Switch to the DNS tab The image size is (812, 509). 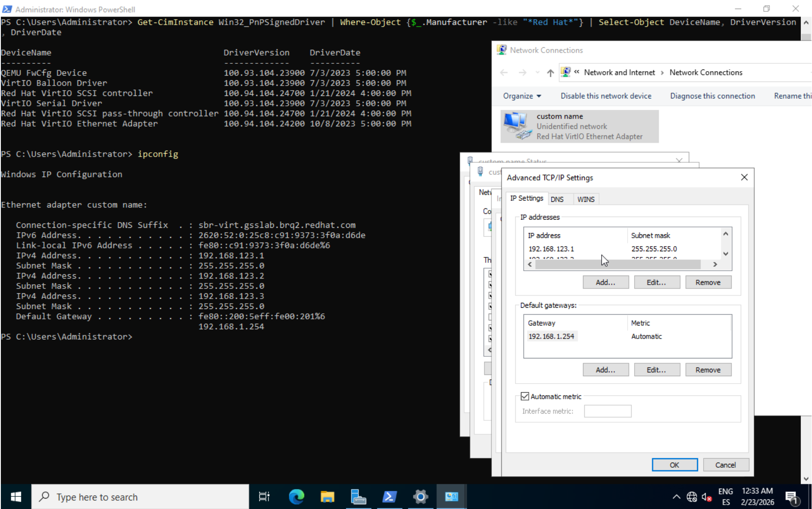click(557, 199)
